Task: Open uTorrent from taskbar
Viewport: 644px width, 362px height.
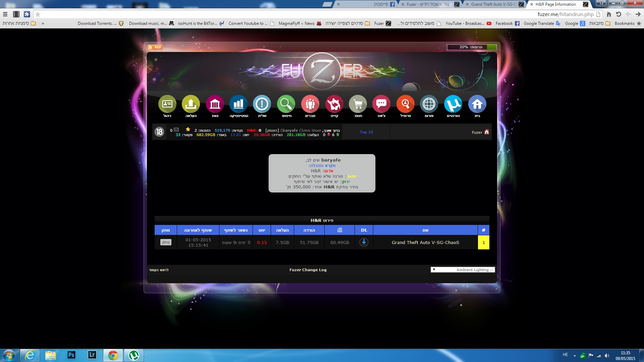Action: pos(134,355)
